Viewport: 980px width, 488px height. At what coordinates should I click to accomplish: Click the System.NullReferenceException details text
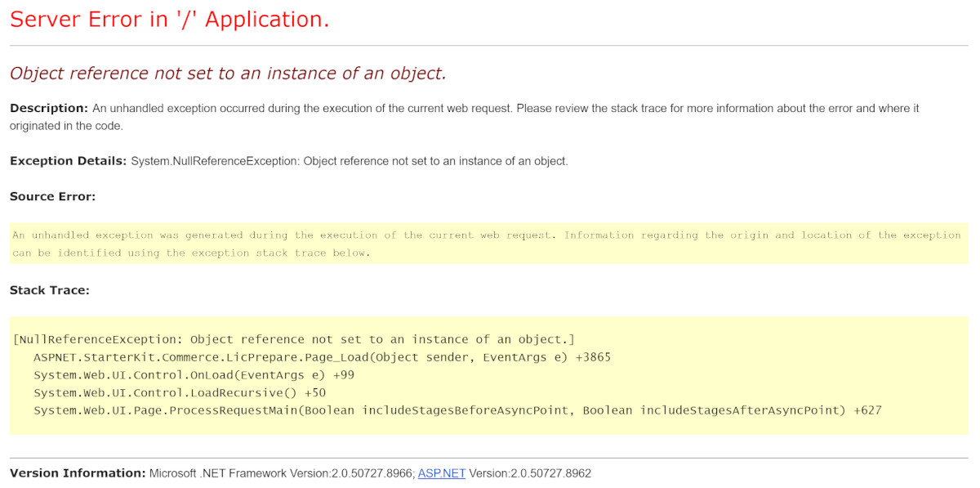(x=350, y=161)
